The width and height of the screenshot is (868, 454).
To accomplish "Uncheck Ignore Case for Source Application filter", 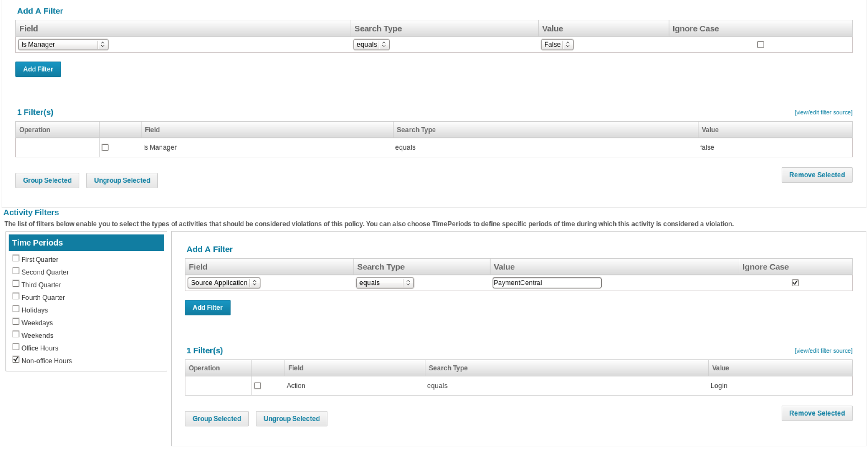I will tap(795, 283).
